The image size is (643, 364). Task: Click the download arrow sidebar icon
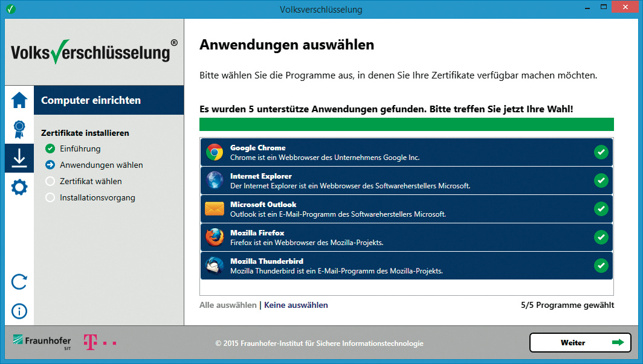[19, 158]
